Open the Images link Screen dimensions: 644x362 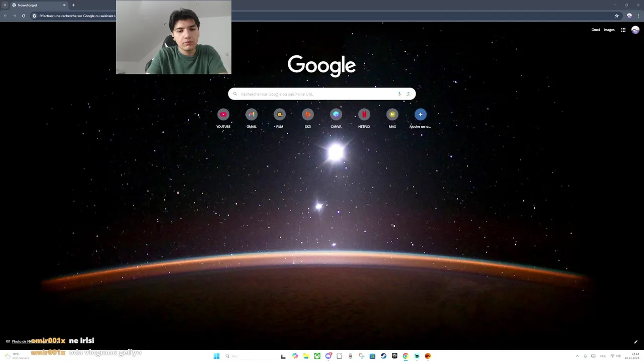pos(609,30)
